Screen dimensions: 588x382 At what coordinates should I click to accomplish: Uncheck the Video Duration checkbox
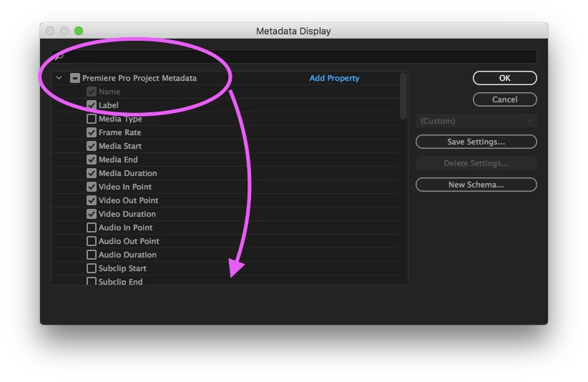coord(92,214)
